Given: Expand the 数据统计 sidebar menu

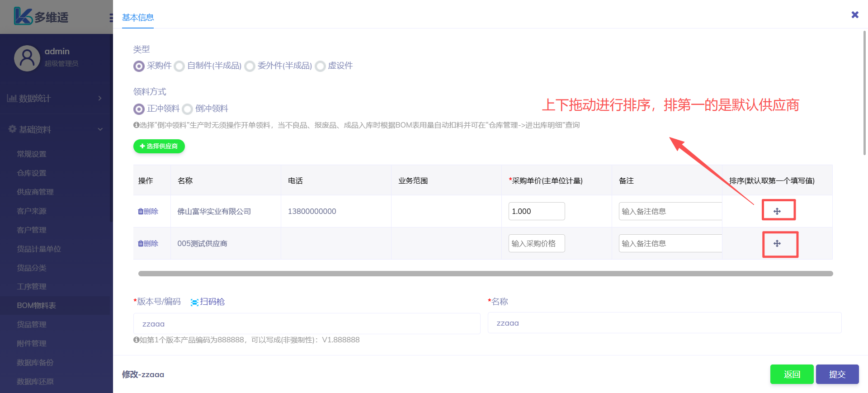Looking at the screenshot, I should [54, 98].
